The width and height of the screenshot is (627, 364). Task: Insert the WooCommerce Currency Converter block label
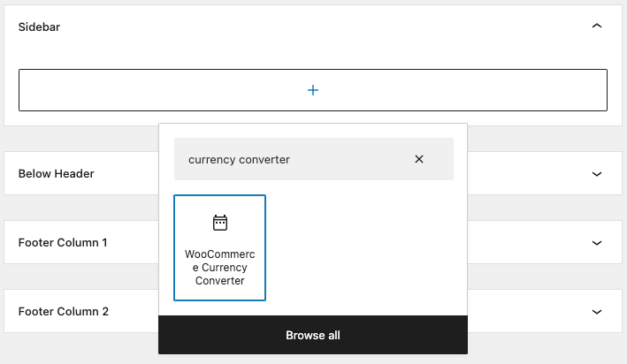pyautogui.click(x=220, y=268)
